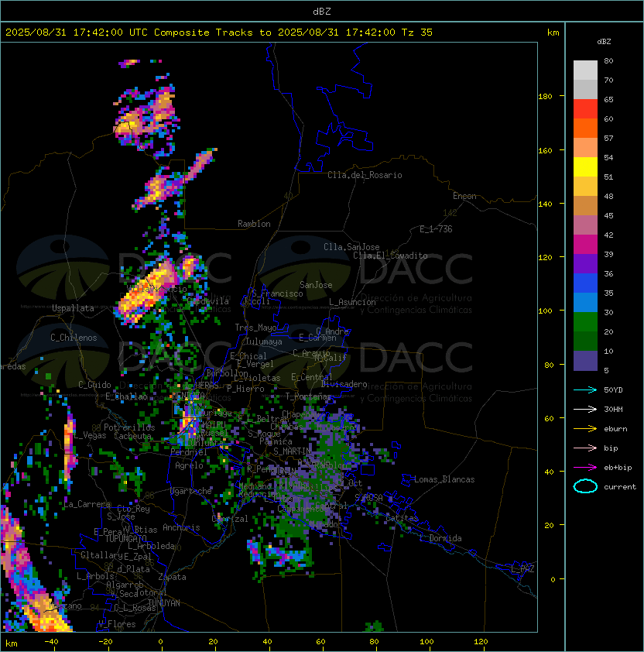Screen dimensions: 644x652
Task: Click the white 30HM arrow legend icon
Action: [585, 410]
